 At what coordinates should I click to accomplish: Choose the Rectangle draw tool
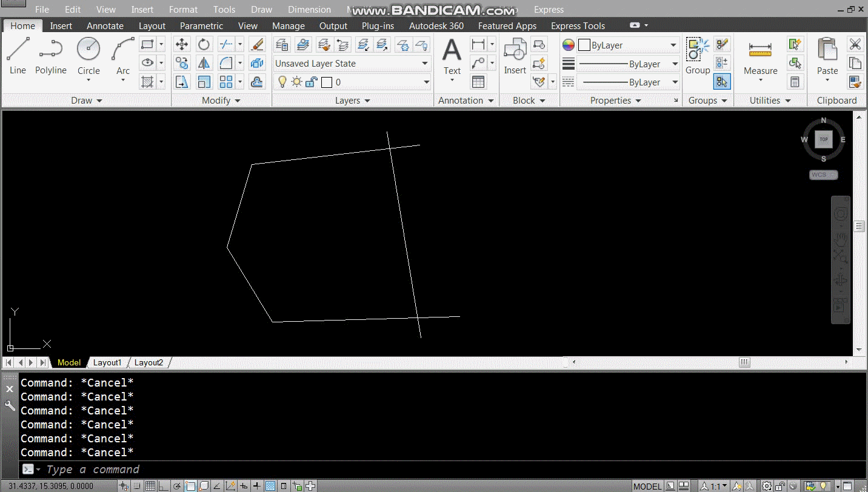(x=147, y=44)
